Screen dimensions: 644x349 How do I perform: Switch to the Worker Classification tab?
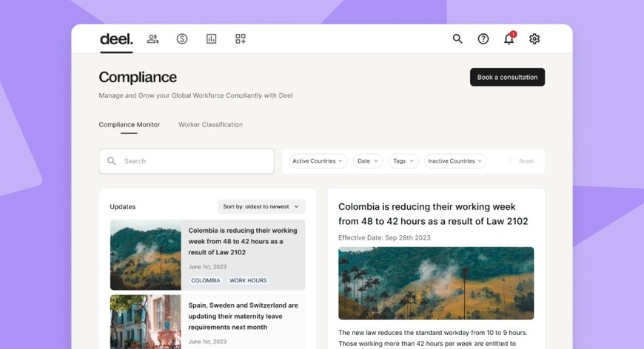210,125
